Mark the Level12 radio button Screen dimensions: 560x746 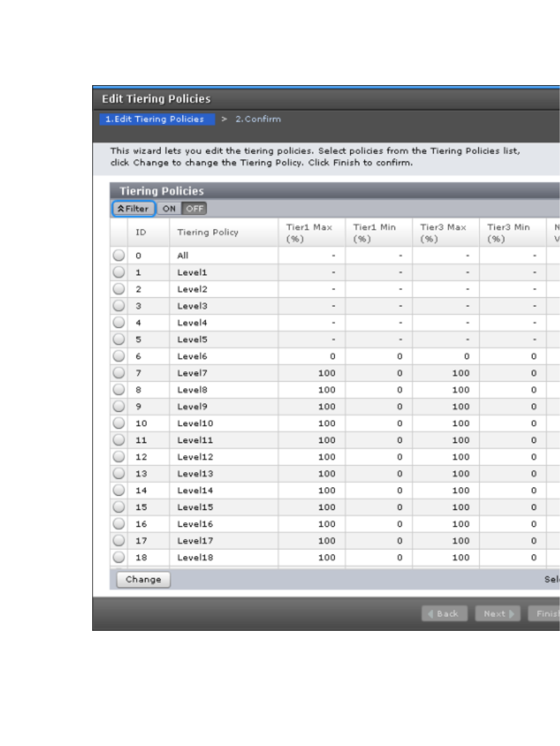[119, 456]
